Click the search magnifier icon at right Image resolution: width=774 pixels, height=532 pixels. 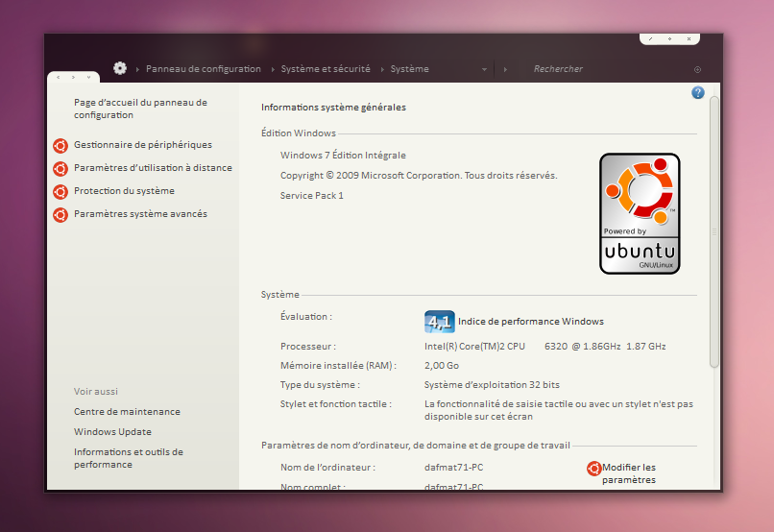tap(697, 69)
